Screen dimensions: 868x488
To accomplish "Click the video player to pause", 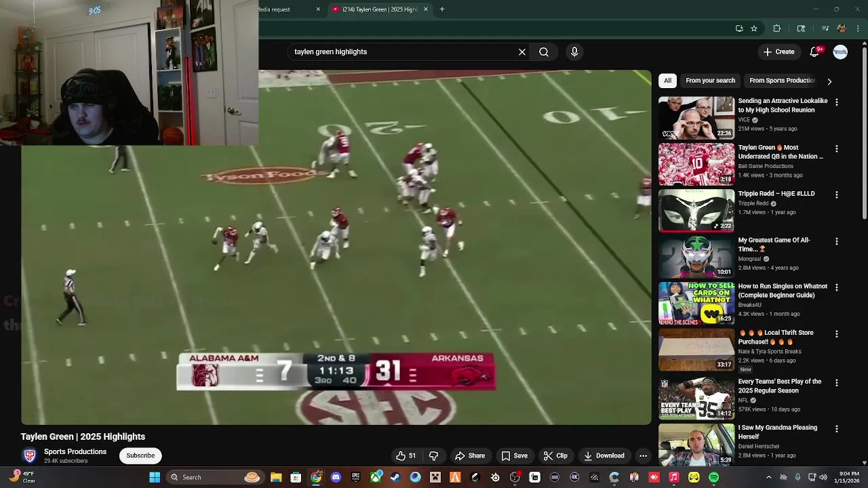I will [x=336, y=247].
